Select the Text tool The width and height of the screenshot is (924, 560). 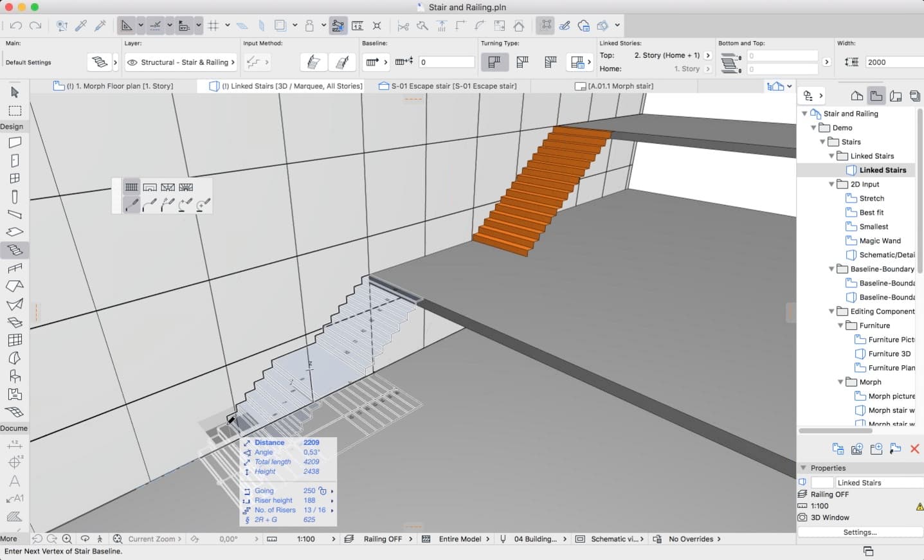pyautogui.click(x=15, y=480)
